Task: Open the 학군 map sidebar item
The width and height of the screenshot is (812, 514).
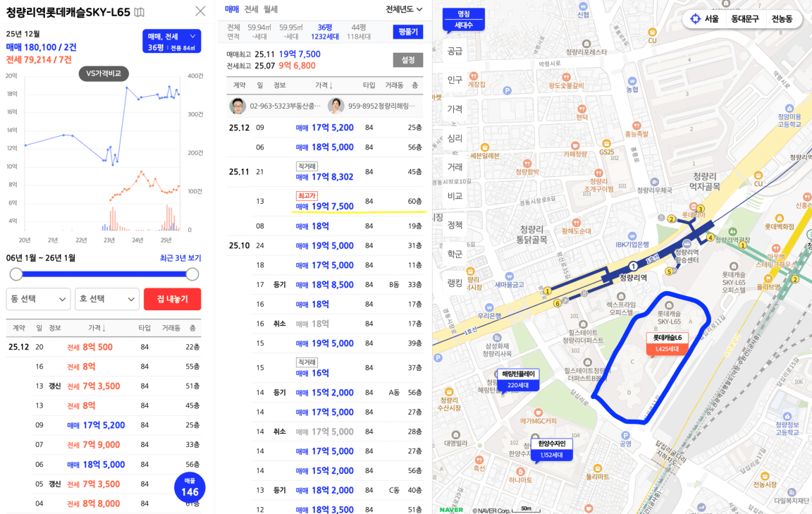Action: coord(455,254)
